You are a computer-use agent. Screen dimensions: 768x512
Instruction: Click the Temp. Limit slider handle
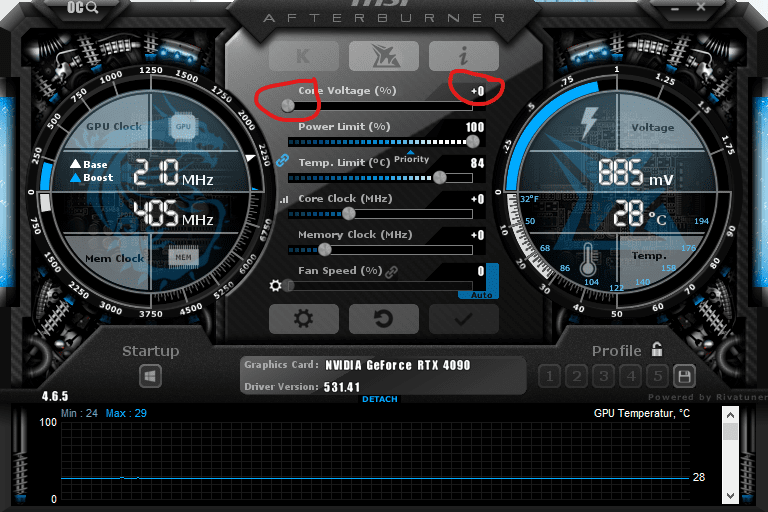point(440,177)
